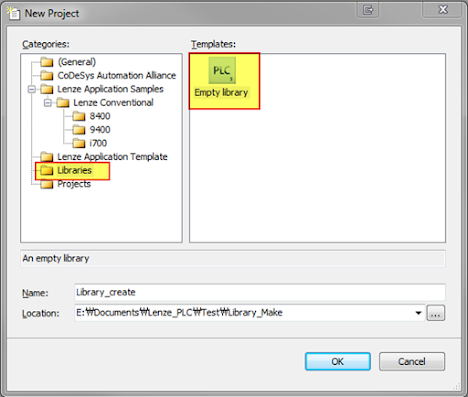Click the CoDeSys Automation Alliance folder icon
The width and height of the screenshot is (468, 397).
point(47,76)
